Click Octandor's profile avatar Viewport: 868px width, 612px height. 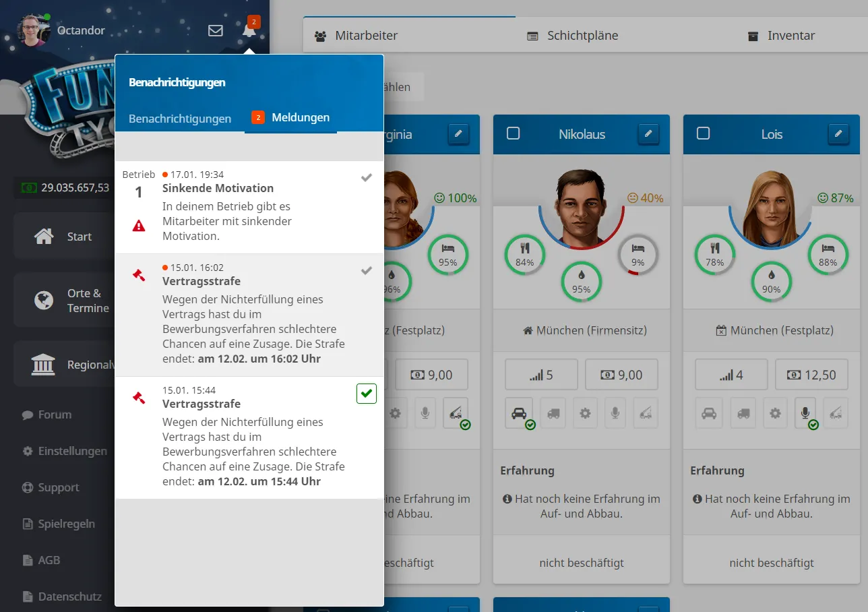[x=34, y=30]
